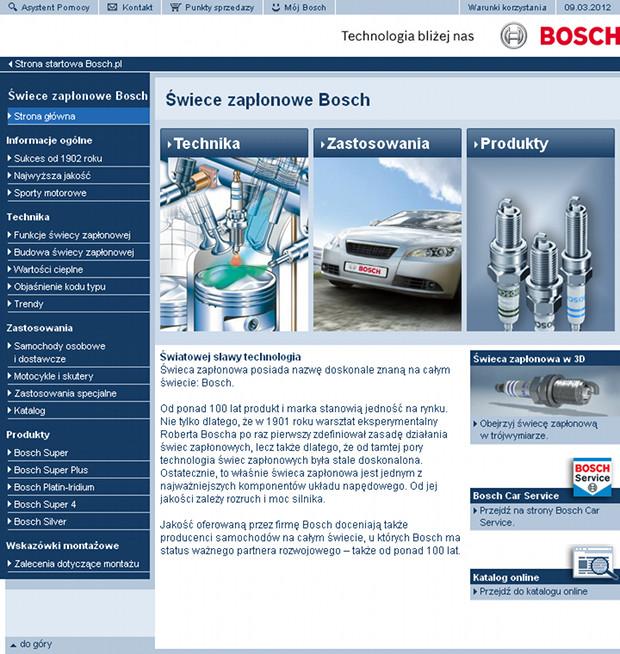
Task: Click the Katalog online heading
Action: point(506,577)
